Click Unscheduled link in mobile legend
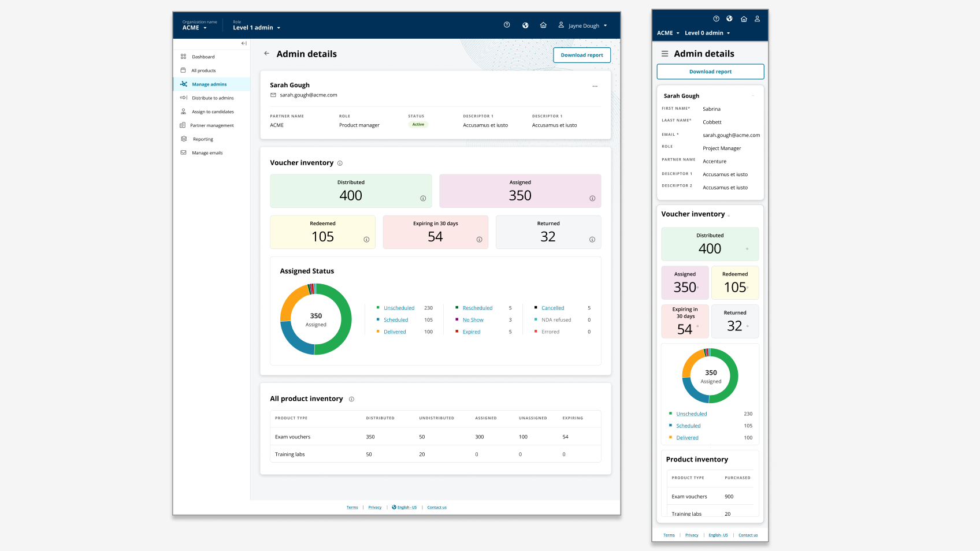This screenshot has width=980, height=551. point(692,414)
